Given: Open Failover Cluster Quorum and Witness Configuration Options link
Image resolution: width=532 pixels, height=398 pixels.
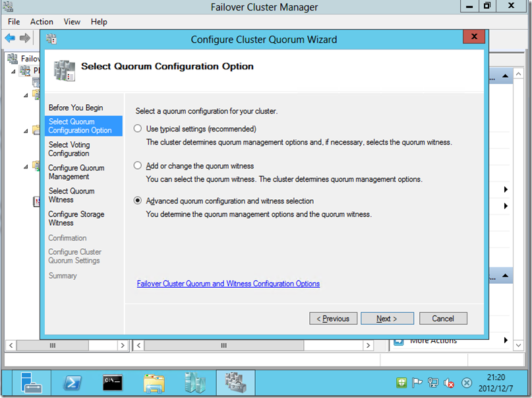Looking at the screenshot, I should click(x=228, y=284).
